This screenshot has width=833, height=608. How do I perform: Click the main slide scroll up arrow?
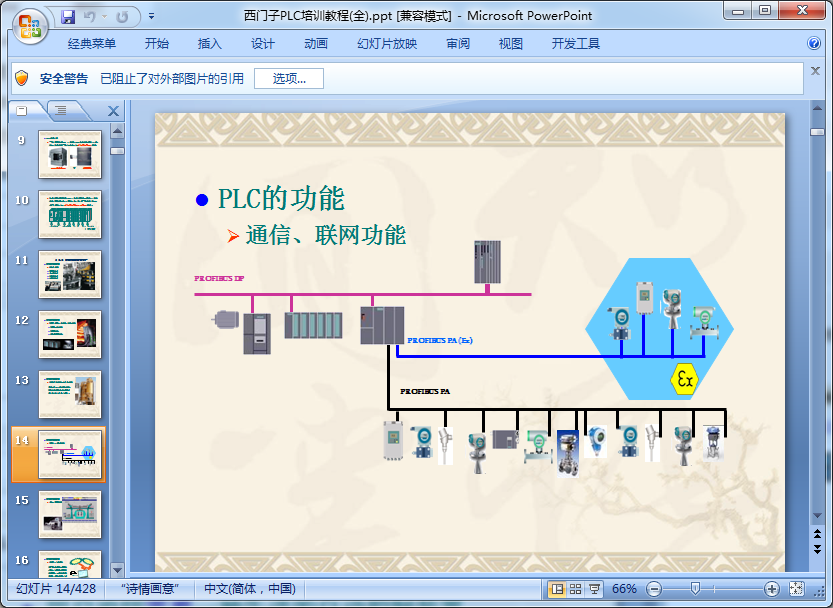click(817, 108)
